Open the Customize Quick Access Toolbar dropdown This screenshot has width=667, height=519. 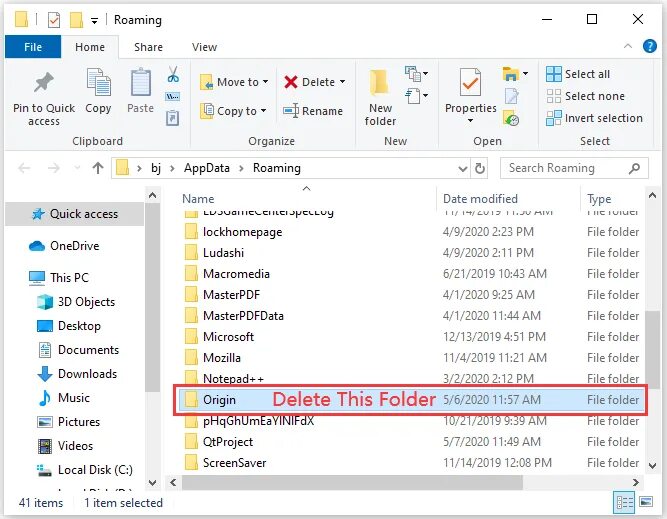click(94, 20)
